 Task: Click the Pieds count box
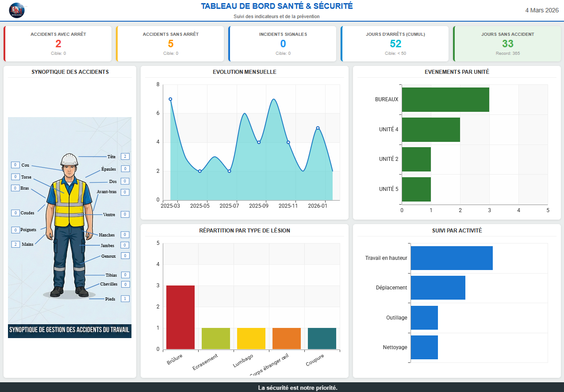pyautogui.click(x=125, y=299)
